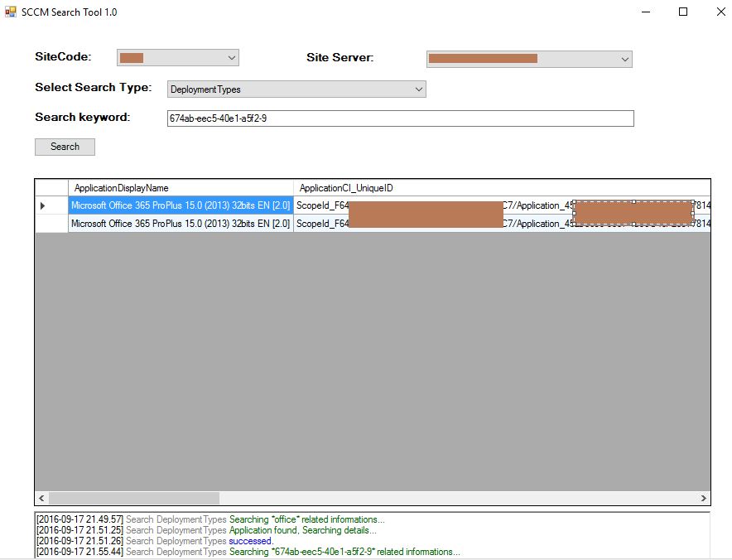
Task: Maximize the SCCM Search Tool window
Action: point(683,12)
